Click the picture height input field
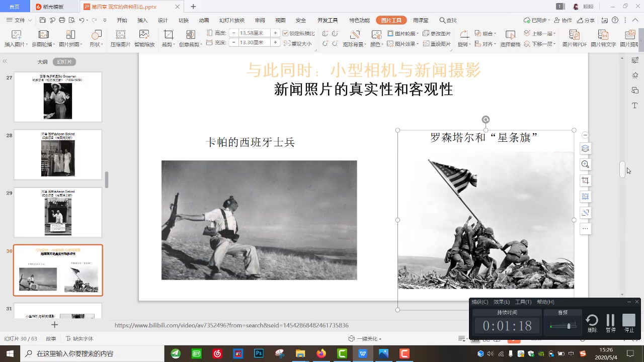This screenshot has width=644, height=362. pos(255,33)
